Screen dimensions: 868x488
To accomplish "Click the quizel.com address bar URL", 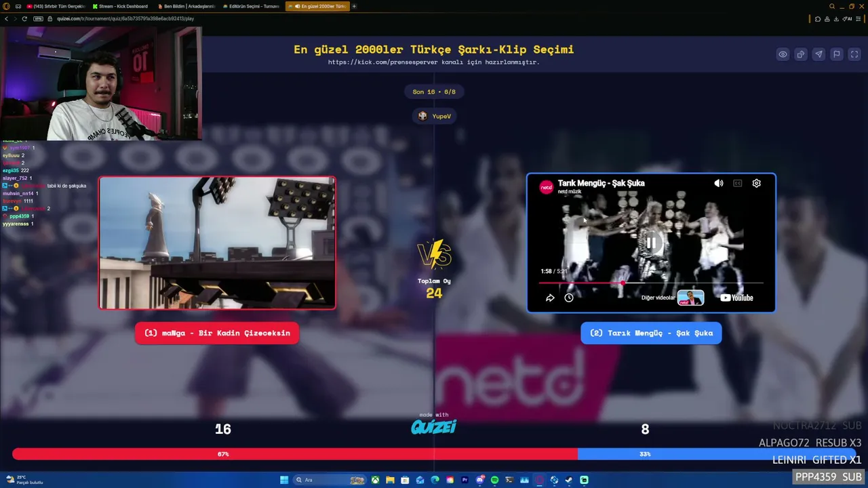I will click(125, 18).
